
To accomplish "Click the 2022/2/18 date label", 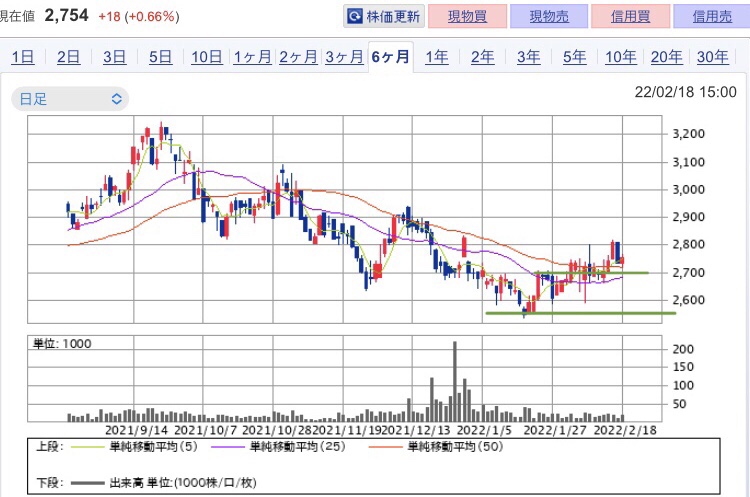I will tap(625, 430).
